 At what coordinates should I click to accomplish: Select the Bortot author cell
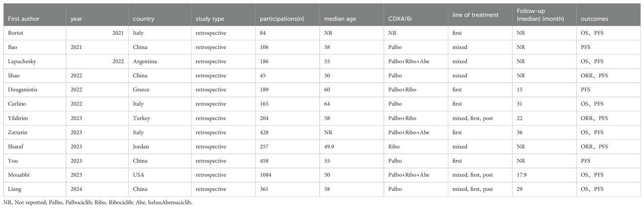click(34, 33)
